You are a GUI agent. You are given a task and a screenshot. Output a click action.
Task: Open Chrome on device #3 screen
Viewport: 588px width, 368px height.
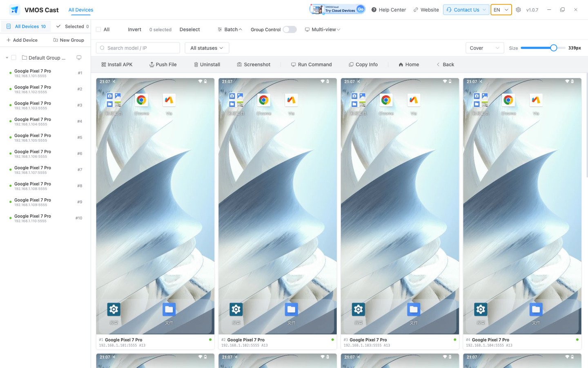coord(386,100)
